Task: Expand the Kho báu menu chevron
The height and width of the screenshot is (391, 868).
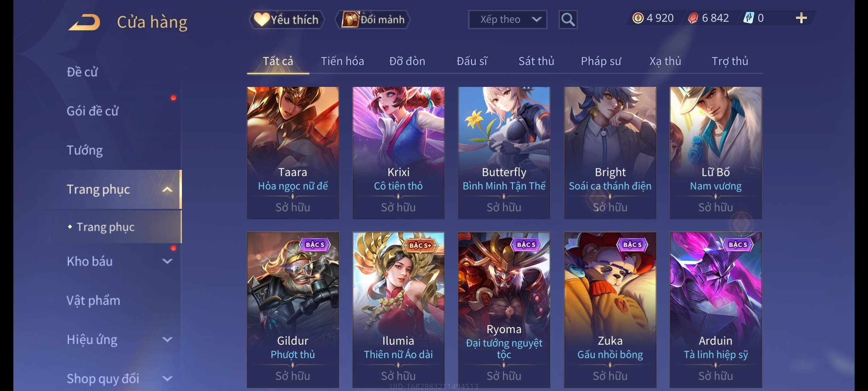Action: [167, 261]
